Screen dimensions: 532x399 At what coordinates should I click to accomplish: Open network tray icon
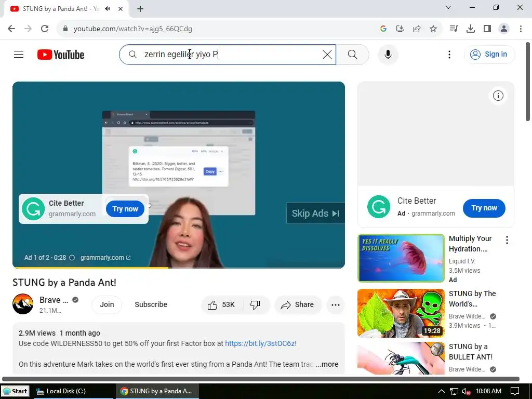454,392
